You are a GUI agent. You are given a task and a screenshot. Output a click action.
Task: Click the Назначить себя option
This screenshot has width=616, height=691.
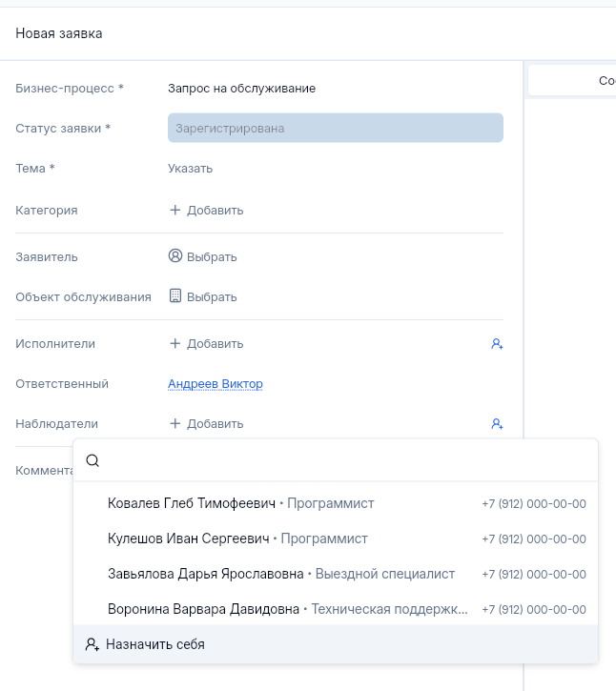(154, 644)
